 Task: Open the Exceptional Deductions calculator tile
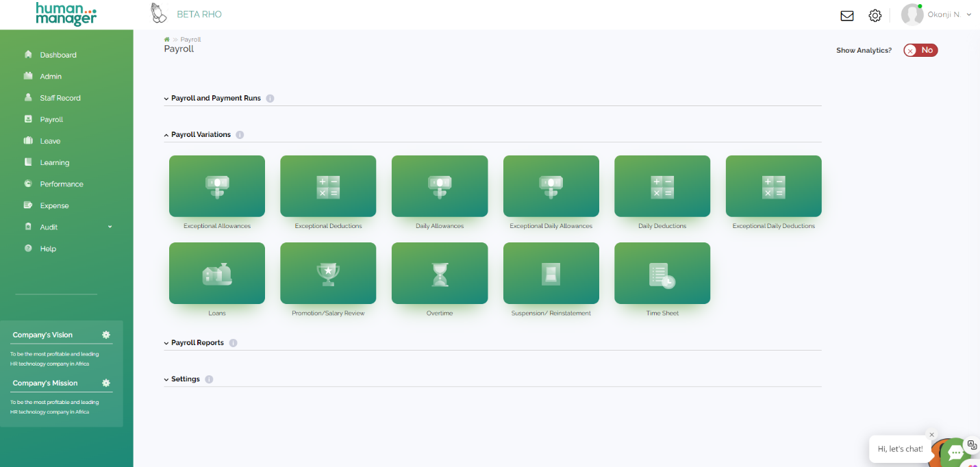pyautogui.click(x=328, y=186)
